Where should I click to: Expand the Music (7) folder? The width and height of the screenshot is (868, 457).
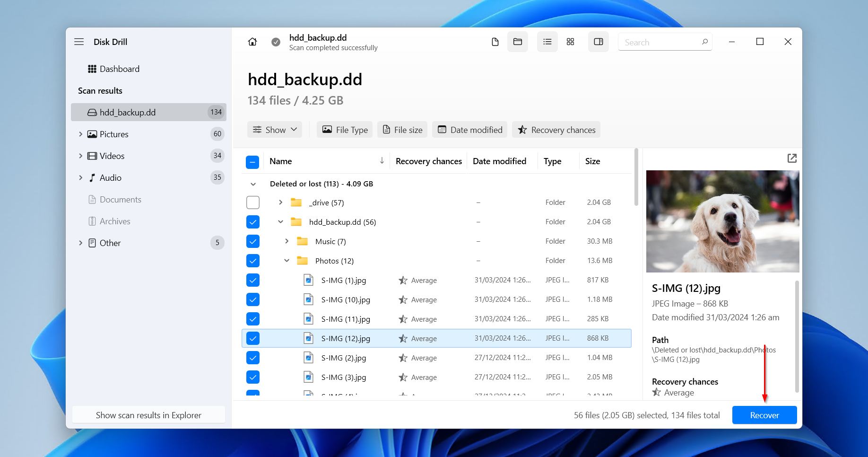286,241
